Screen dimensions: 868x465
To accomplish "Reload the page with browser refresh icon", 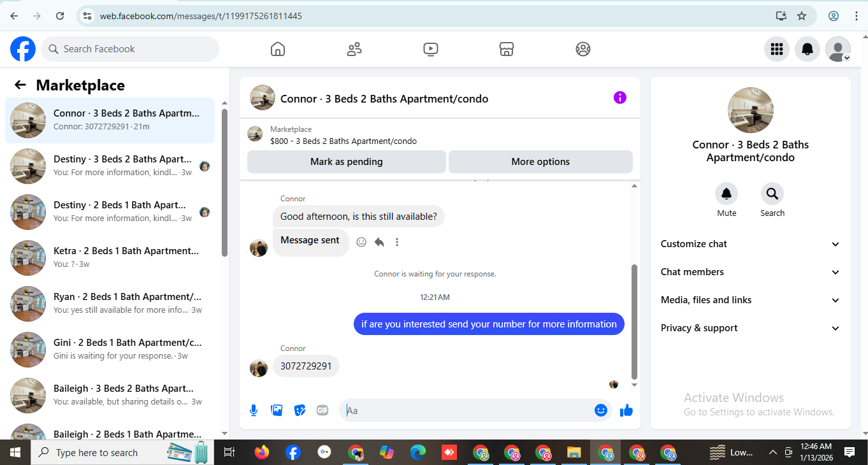I will (60, 16).
